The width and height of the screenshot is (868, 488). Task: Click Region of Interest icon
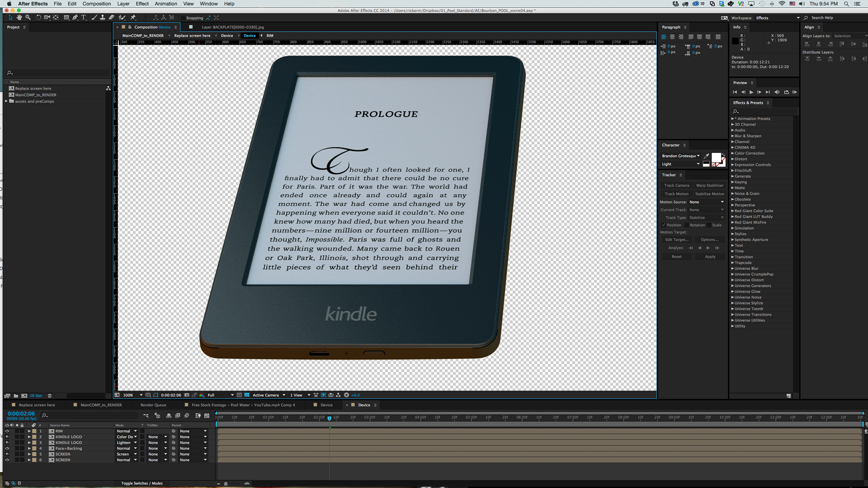[239, 395]
